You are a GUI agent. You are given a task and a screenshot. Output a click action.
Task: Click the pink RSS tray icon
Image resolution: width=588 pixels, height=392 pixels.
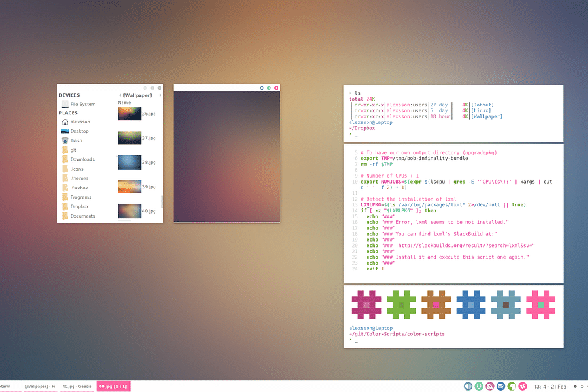click(x=490, y=385)
